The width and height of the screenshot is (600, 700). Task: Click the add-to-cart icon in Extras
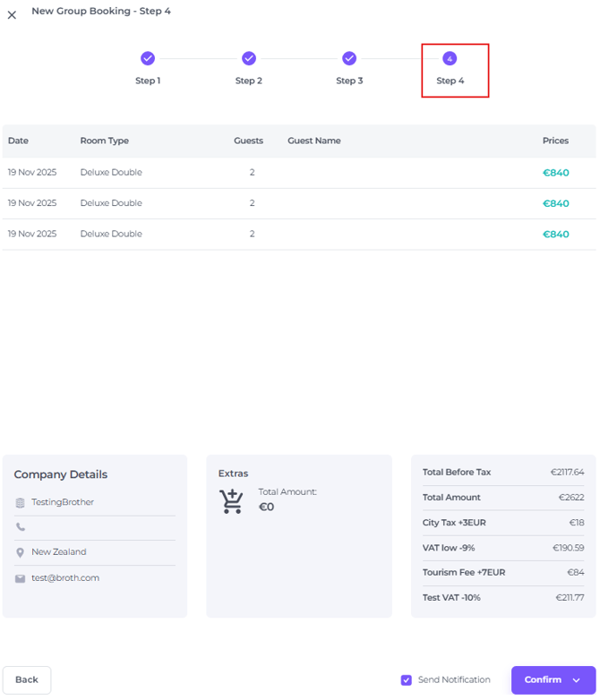tap(232, 501)
